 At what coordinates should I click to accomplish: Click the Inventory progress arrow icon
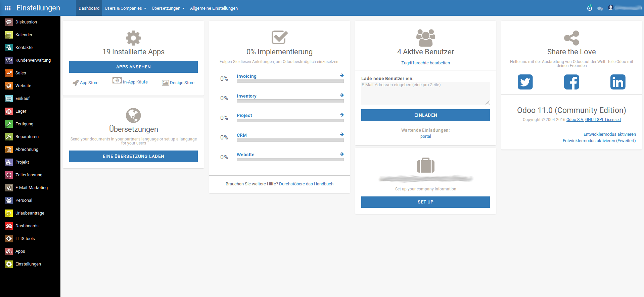[342, 95]
